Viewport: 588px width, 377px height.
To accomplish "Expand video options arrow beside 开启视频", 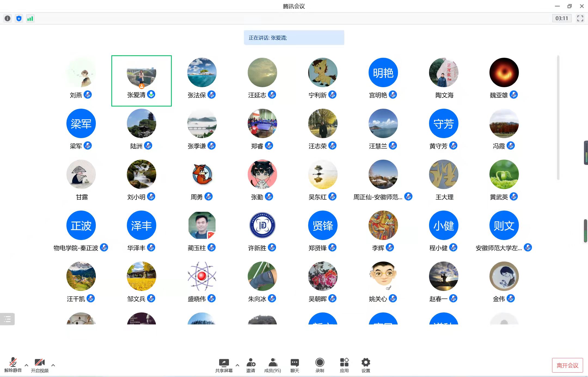I will (53, 365).
